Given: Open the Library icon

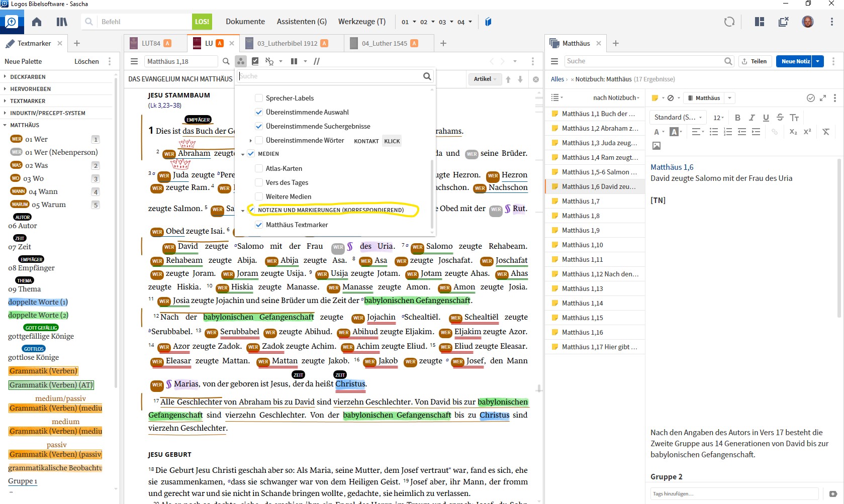Looking at the screenshot, I should click(x=62, y=22).
